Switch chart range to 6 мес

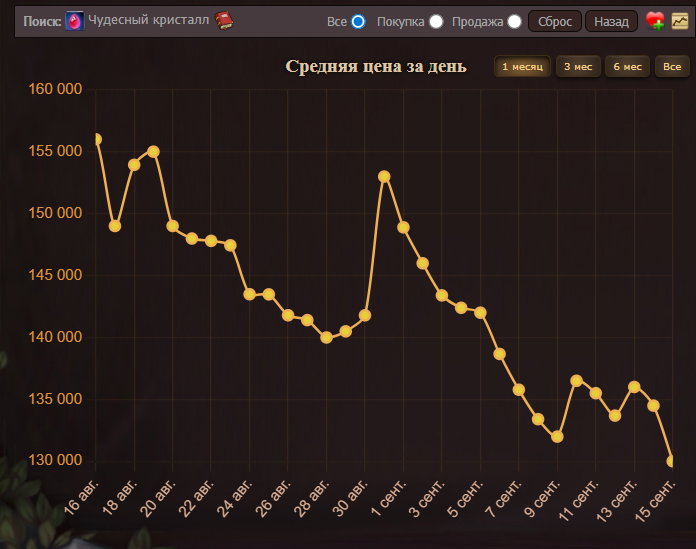pos(627,67)
